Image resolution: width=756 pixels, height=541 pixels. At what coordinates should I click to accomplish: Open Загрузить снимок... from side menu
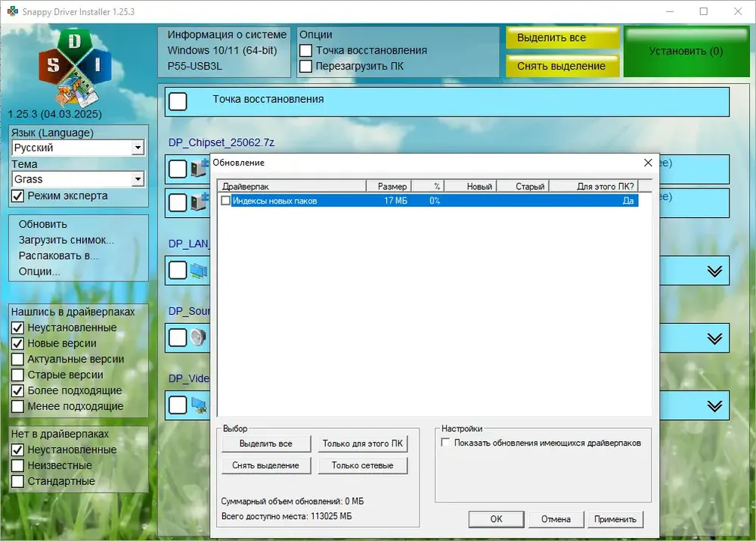pos(67,240)
